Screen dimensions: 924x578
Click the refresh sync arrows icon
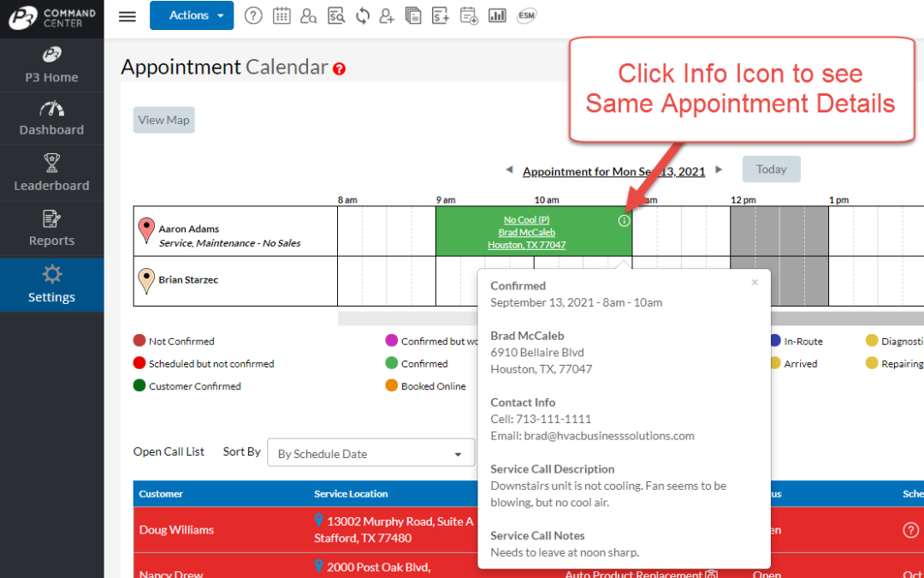pos(362,15)
